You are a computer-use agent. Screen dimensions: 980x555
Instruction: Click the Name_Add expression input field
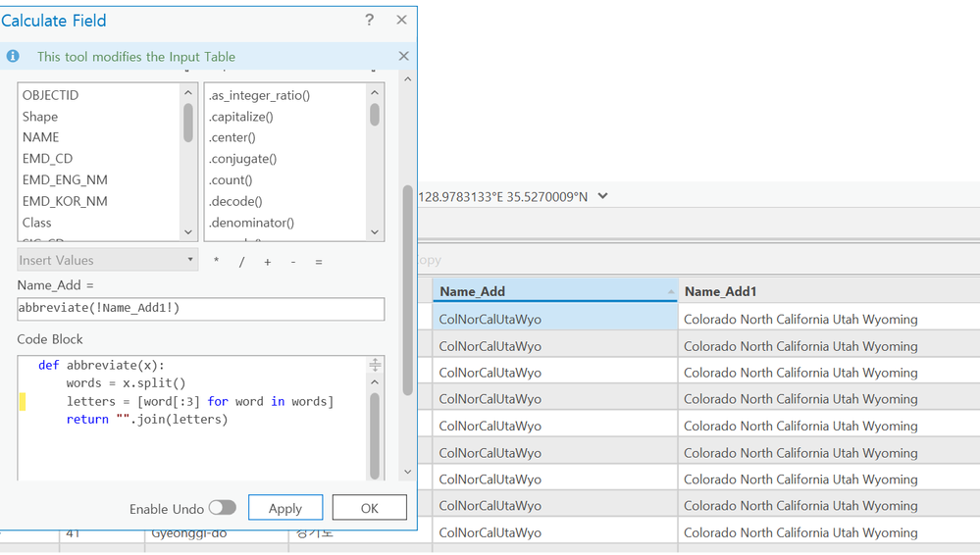pos(200,308)
